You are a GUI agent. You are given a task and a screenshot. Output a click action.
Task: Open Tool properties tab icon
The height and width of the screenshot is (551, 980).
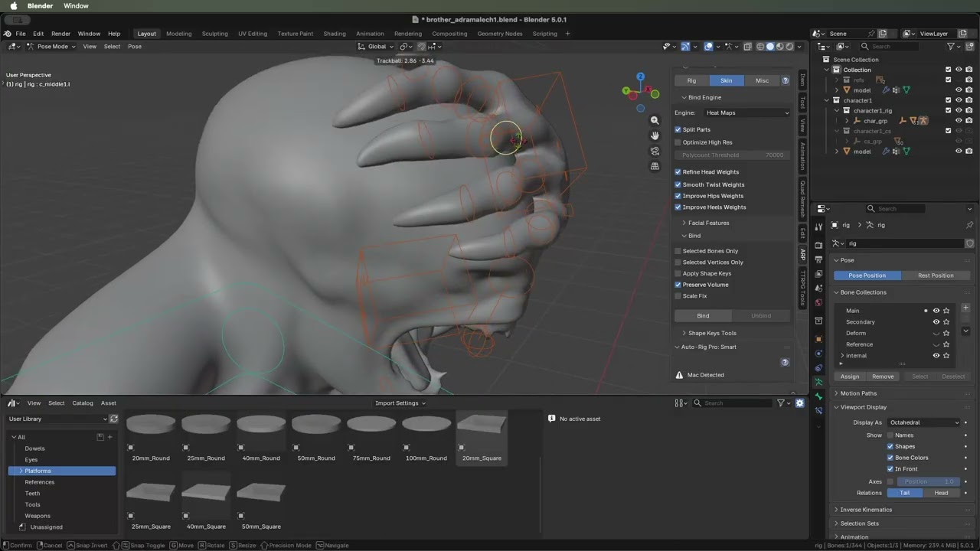818,227
